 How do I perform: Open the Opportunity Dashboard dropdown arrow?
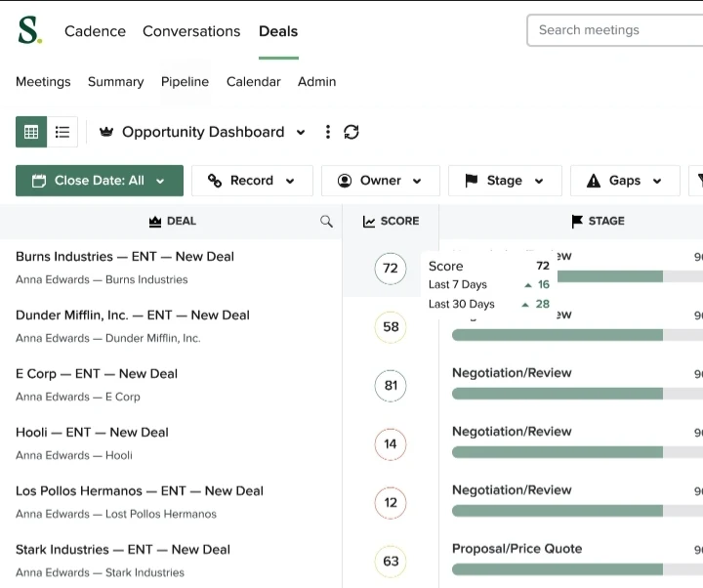pos(301,132)
